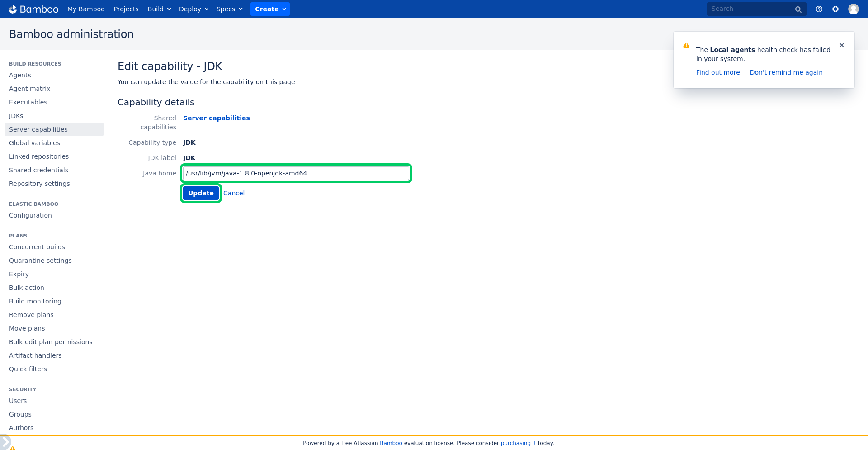Open JDKs in sidebar
The height and width of the screenshot is (450, 868).
click(x=16, y=116)
